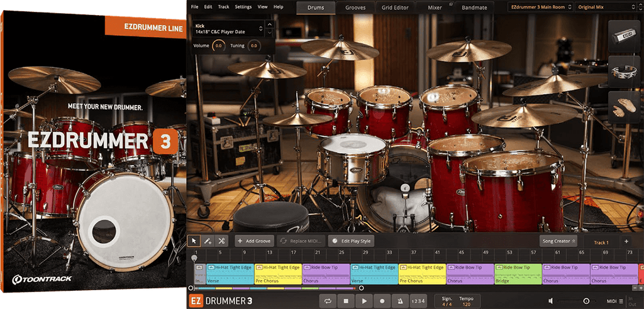Select the green Bridge groove block
Viewport: 644px width, 309px height.
coord(518,274)
